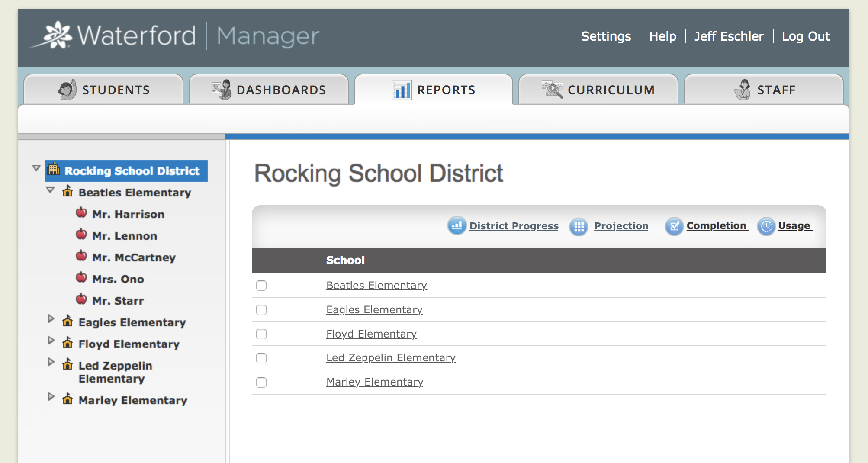This screenshot has width=868, height=463.
Task: Click the apple icon beside Mr. Lennon
Action: [81, 234]
